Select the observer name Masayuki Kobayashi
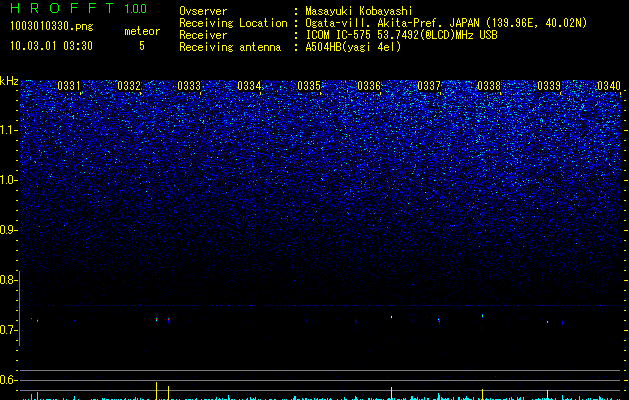Image resolution: width=629 pixels, height=400 pixels. [x=359, y=11]
